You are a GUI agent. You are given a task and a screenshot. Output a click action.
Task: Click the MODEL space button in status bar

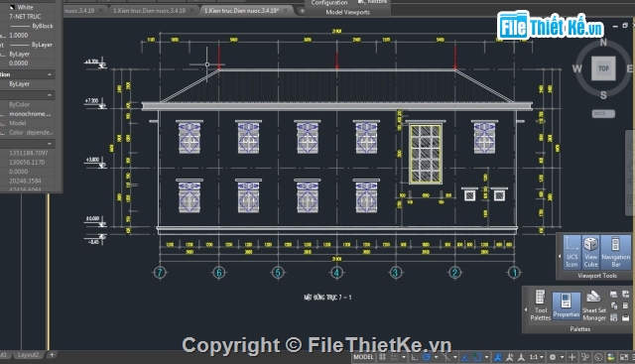363,357
